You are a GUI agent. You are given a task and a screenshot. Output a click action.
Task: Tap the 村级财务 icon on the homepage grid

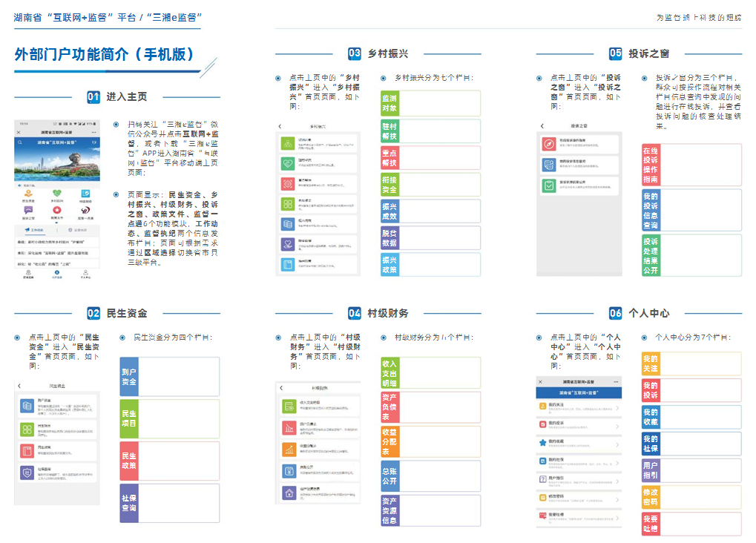pyautogui.click(x=86, y=194)
